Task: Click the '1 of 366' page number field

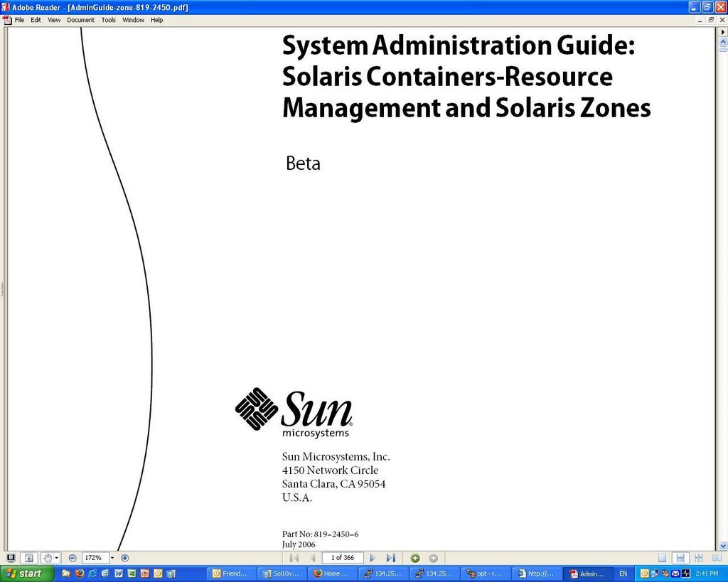Action: click(x=343, y=558)
